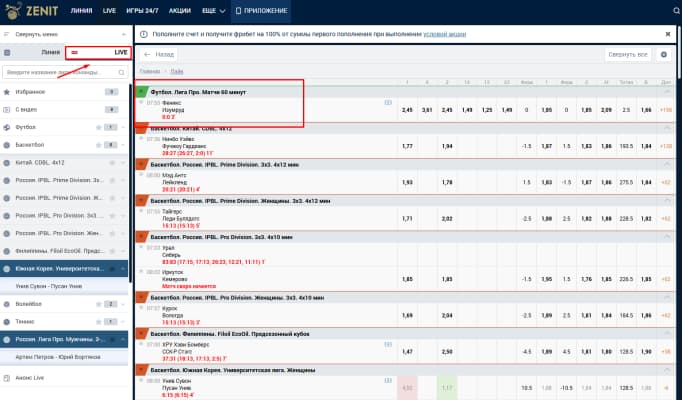The height and width of the screenshot is (400, 682).
Task: Click the Назад back button
Action: (x=159, y=54)
